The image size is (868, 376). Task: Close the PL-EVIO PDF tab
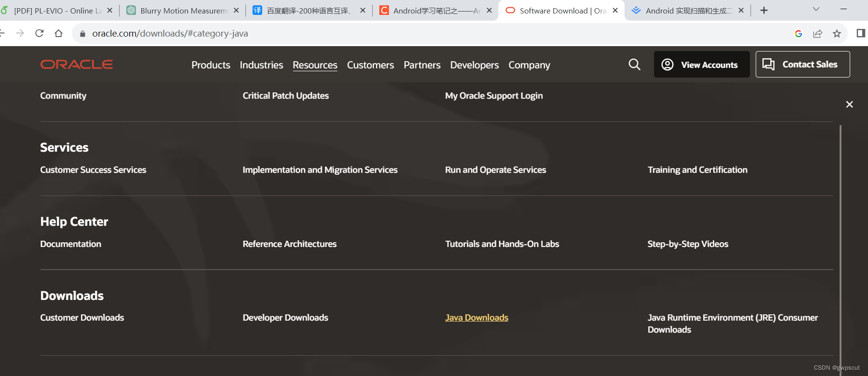[109, 10]
